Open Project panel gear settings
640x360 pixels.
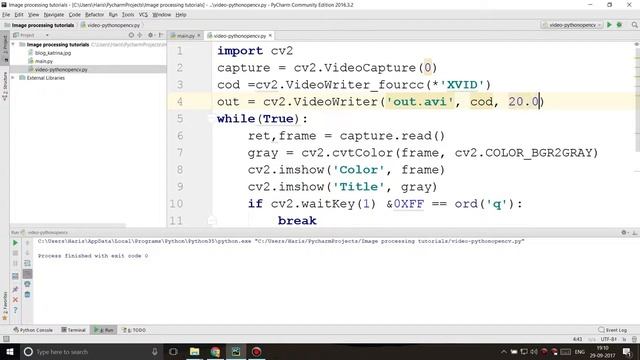pyautogui.click(x=151, y=36)
